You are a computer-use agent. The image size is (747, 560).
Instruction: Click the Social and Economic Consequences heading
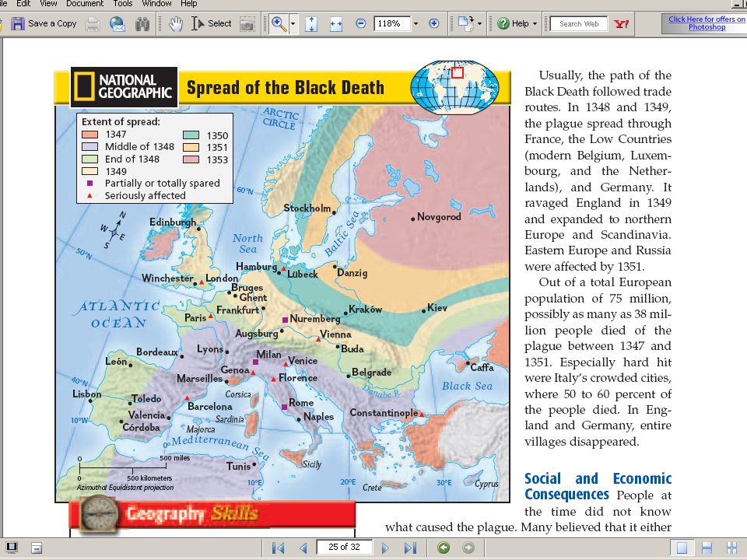click(598, 486)
